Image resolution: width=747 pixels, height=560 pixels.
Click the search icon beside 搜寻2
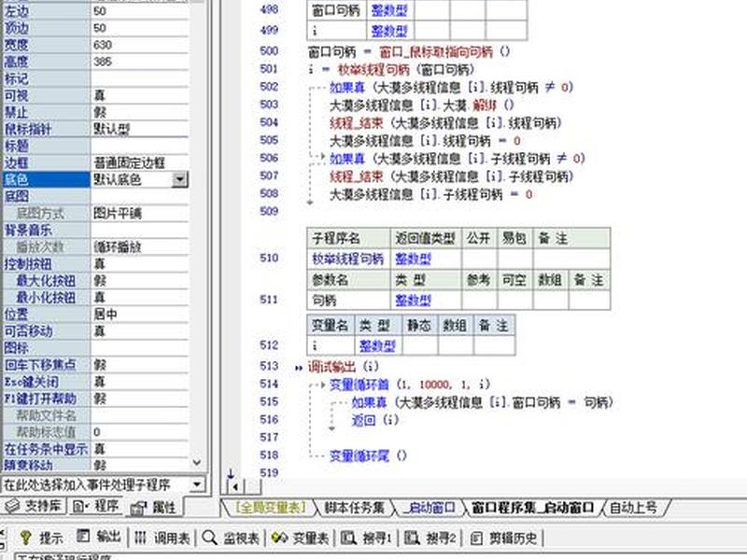click(x=413, y=538)
